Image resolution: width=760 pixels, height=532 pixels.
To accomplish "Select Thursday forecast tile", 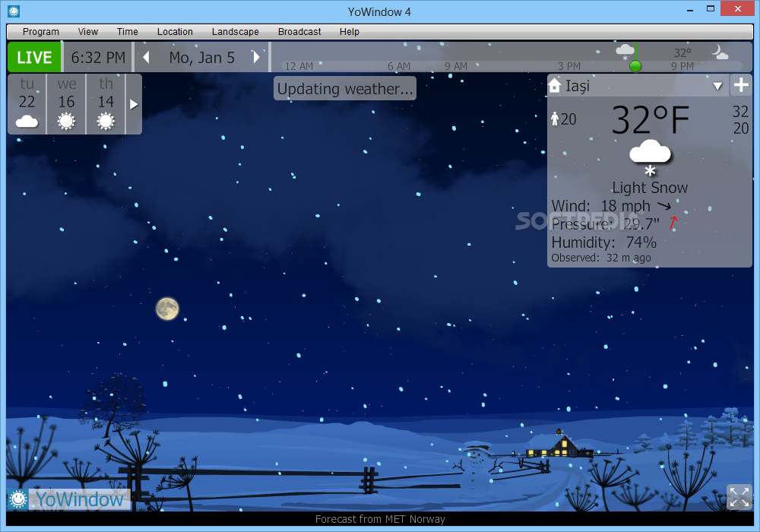I will point(106,103).
